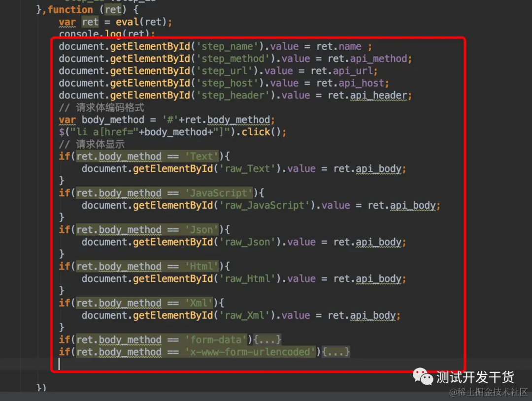This screenshot has width=532, height=401.
Task: Click the if condition comparing 'JavaScript'
Action: (x=164, y=193)
